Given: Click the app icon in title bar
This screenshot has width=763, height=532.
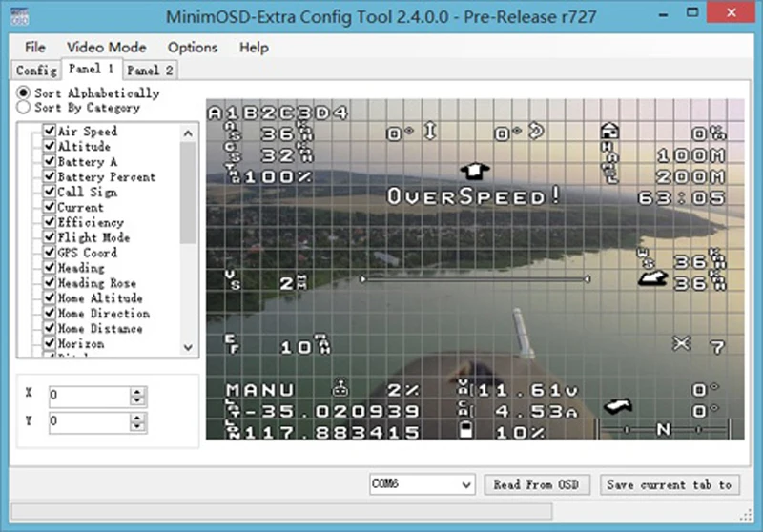Looking at the screenshot, I should coord(20,15).
